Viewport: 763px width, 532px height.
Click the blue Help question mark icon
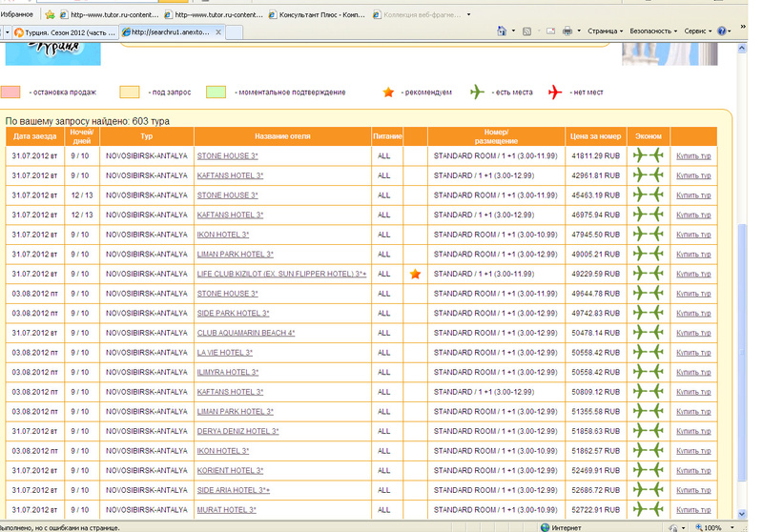click(x=722, y=31)
